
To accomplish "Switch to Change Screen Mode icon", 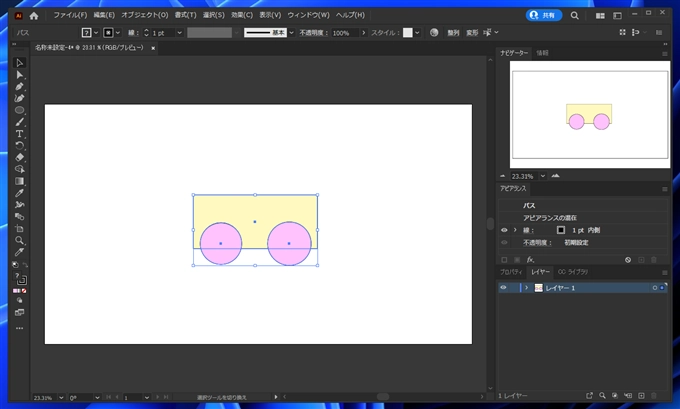I will pos(20,313).
